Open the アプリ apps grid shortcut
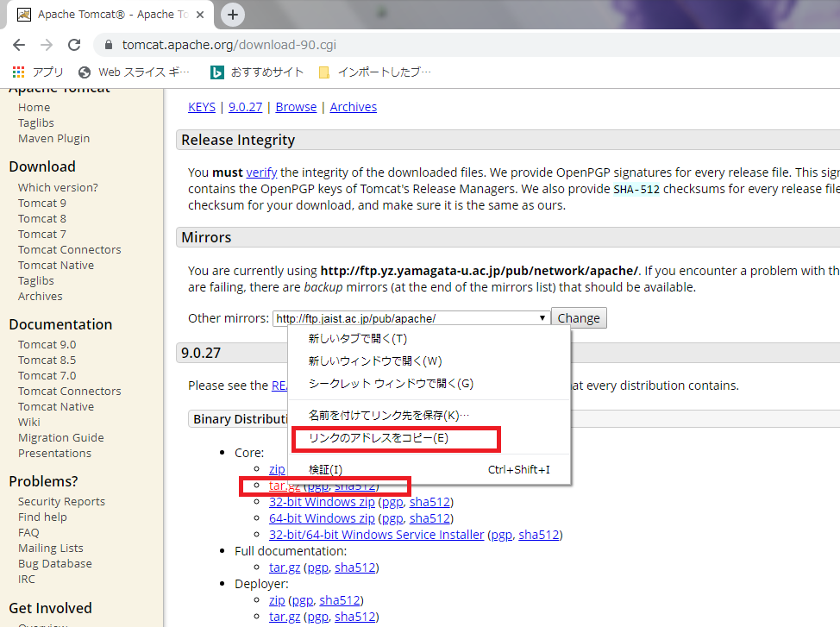This screenshot has width=840, height=627. (x=37, y=72)
